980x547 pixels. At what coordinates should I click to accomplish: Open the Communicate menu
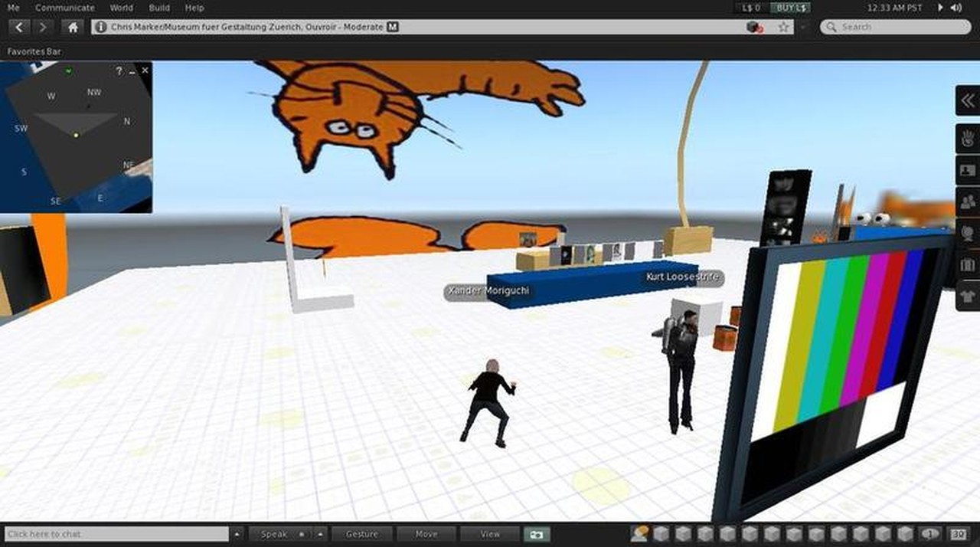point(65,8)
